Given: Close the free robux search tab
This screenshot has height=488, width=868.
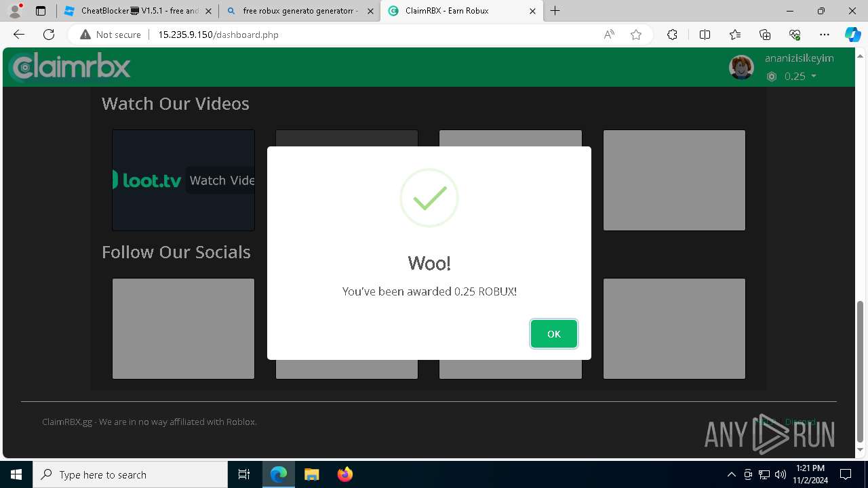Looking at the screenshot, I should 370,11.
